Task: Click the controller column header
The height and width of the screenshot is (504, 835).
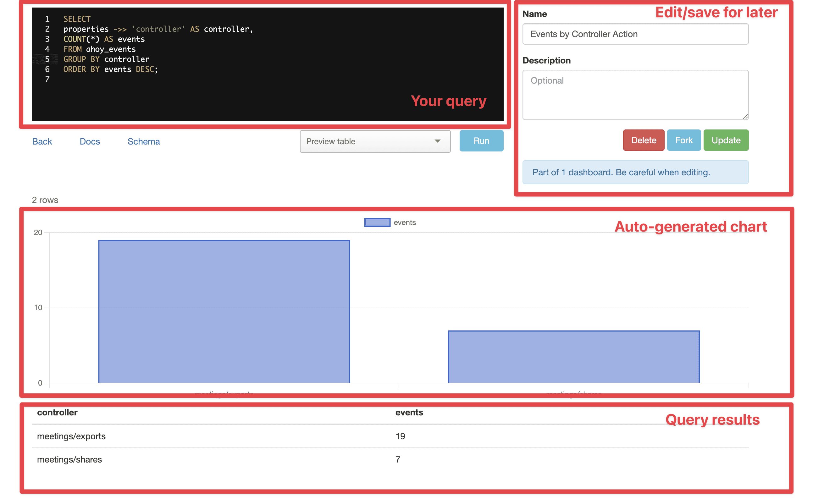Action: [57, 412]
